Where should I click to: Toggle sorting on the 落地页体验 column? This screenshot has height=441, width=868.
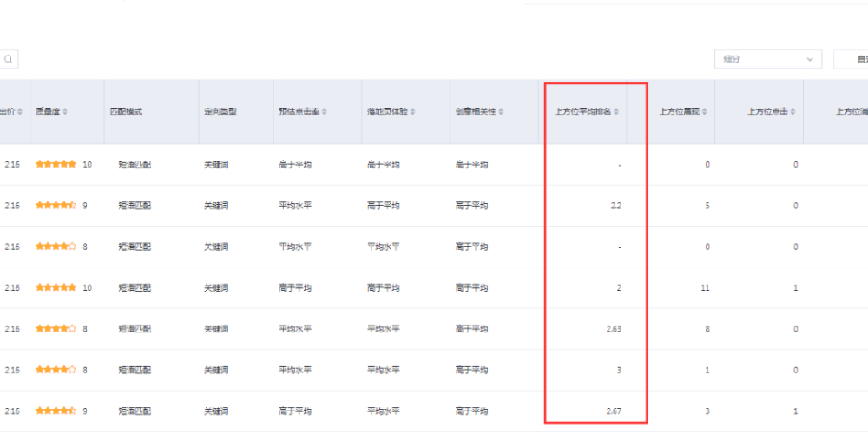point(412,112)
